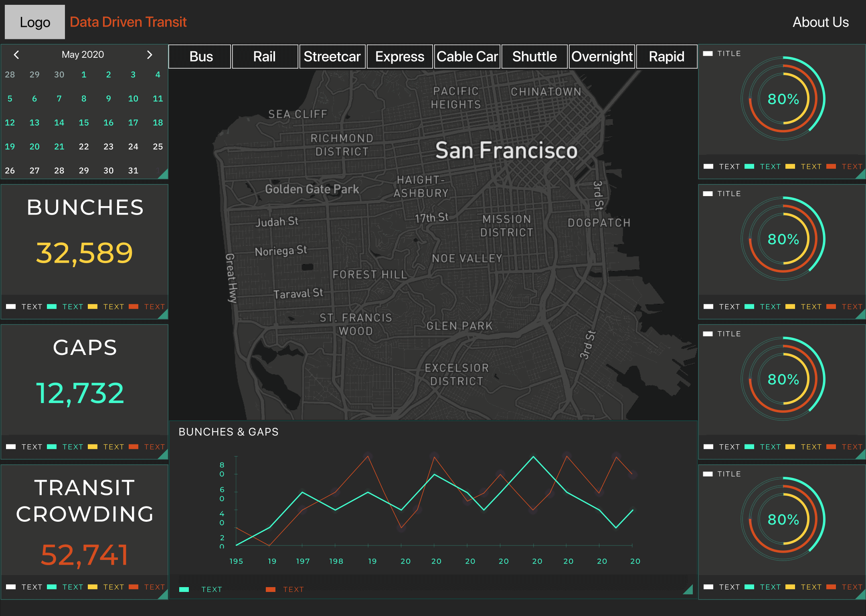Select the Bus transit tab
Image resolution: width=866 pixels, height=616 pixels.
(200, 57)
